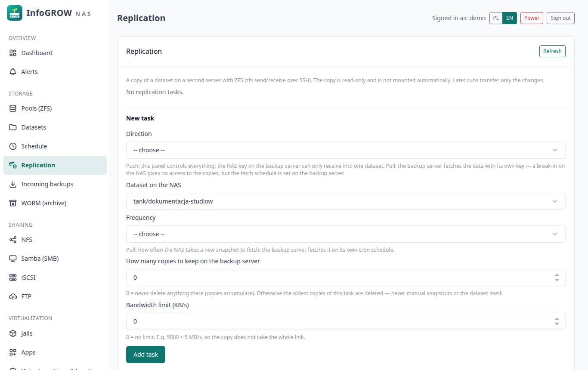The image size is (588, 370).
Task: Go to Incoming backups page
Action: pyautogui.click(x=55, y=184)
